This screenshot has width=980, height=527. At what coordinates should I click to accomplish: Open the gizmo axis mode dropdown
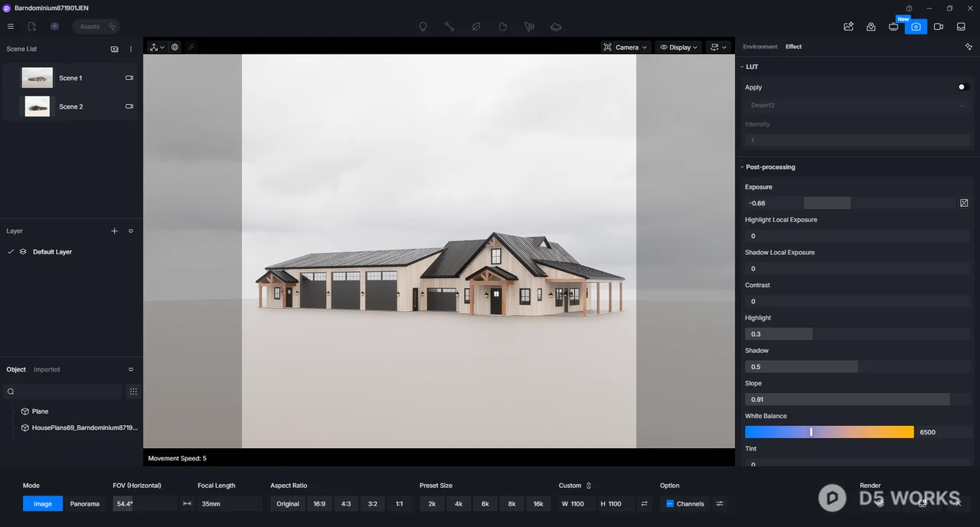[x=157, y=47]
